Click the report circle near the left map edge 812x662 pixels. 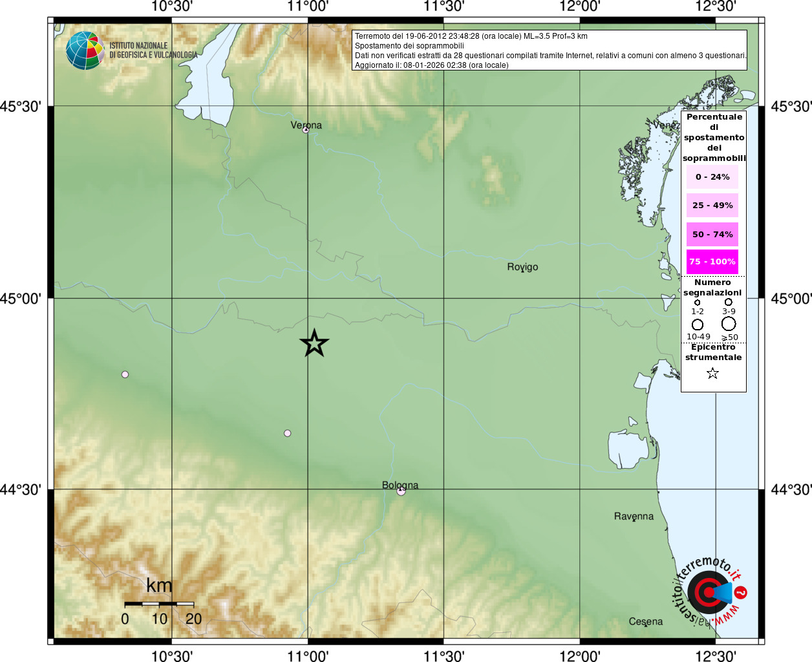125,374
